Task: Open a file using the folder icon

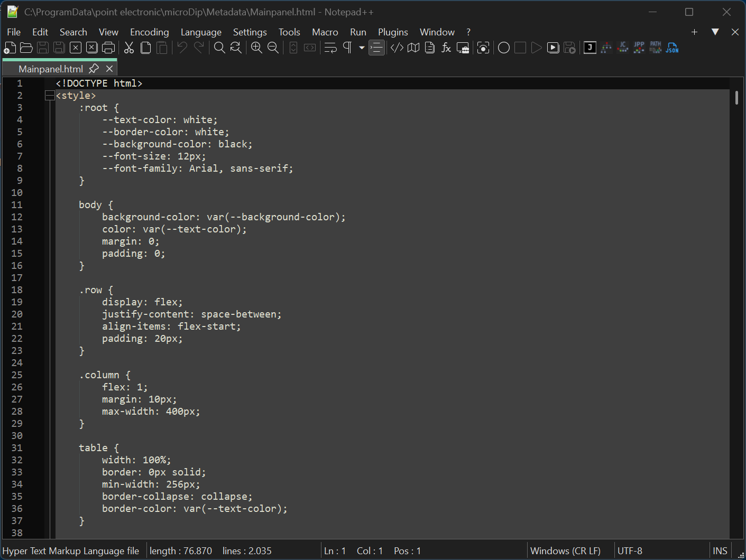Action: click(x=26, y=48)
